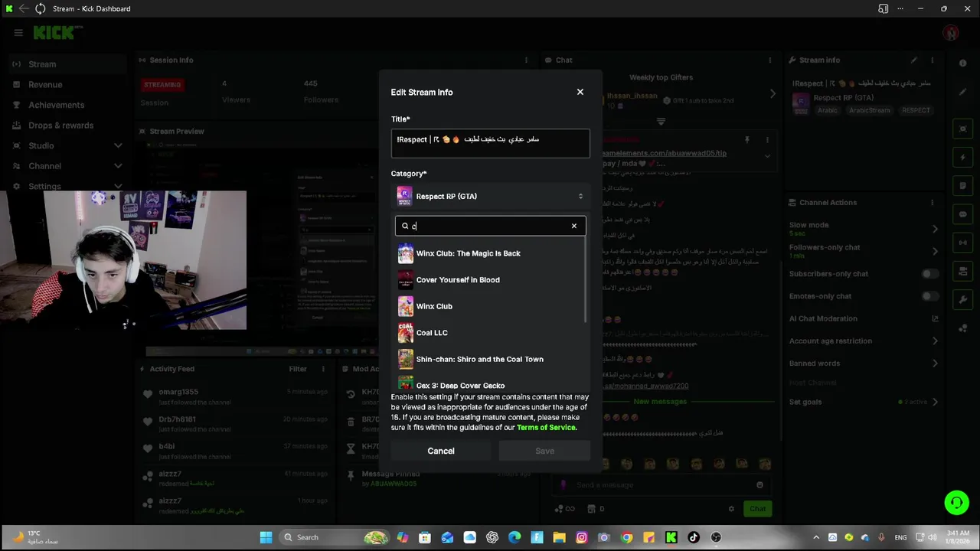Image resolution: width=980 pixels, height=551 pixels.
Task: Open Channel Actions panel options menu
Action: pyautogui.click(x=932, y=203)
